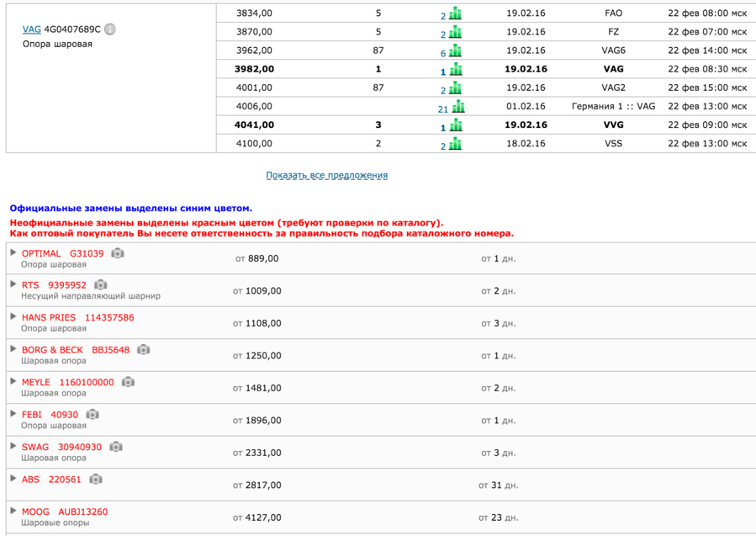Image resolution: width=756 pixels, height=536 pixels.
Task: Select bold price 3982,00
Action: click(254, 69)
